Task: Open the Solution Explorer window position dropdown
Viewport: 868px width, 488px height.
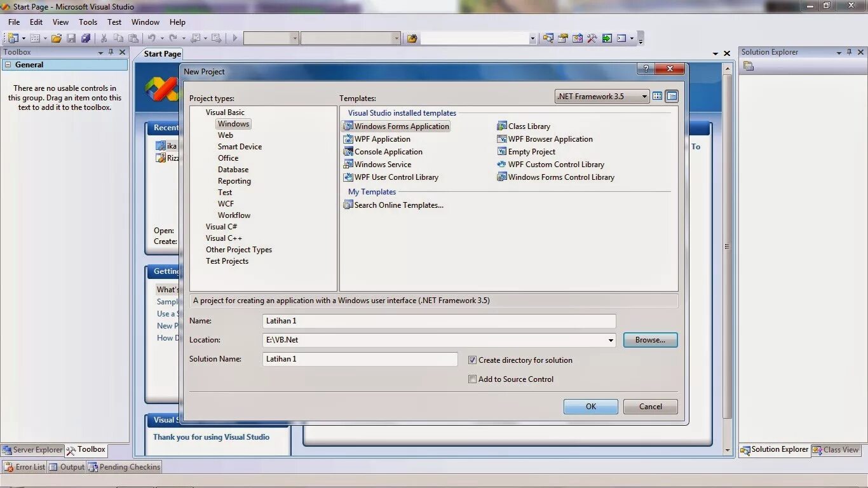Action: [839, 53]
